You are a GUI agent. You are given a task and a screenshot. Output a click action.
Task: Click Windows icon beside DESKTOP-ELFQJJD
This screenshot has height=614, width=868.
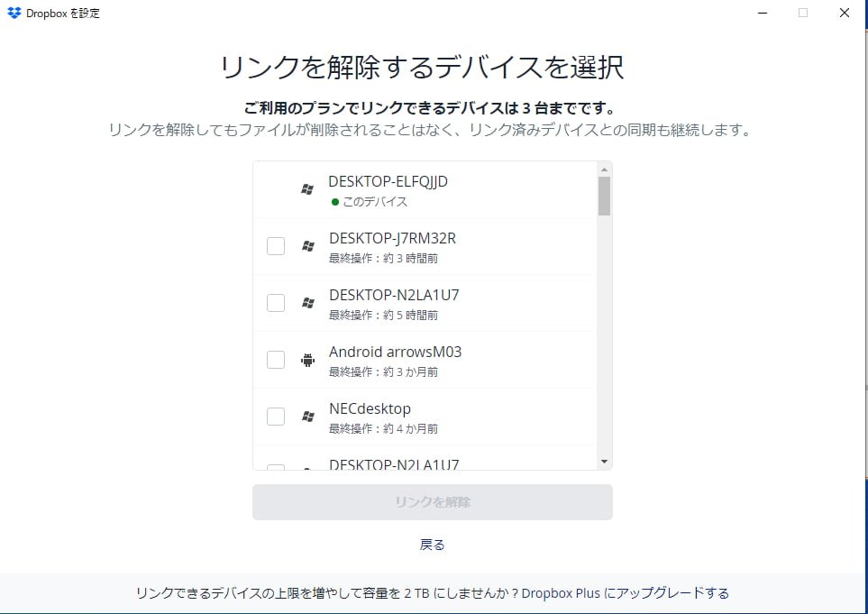[x=307, y=189]
